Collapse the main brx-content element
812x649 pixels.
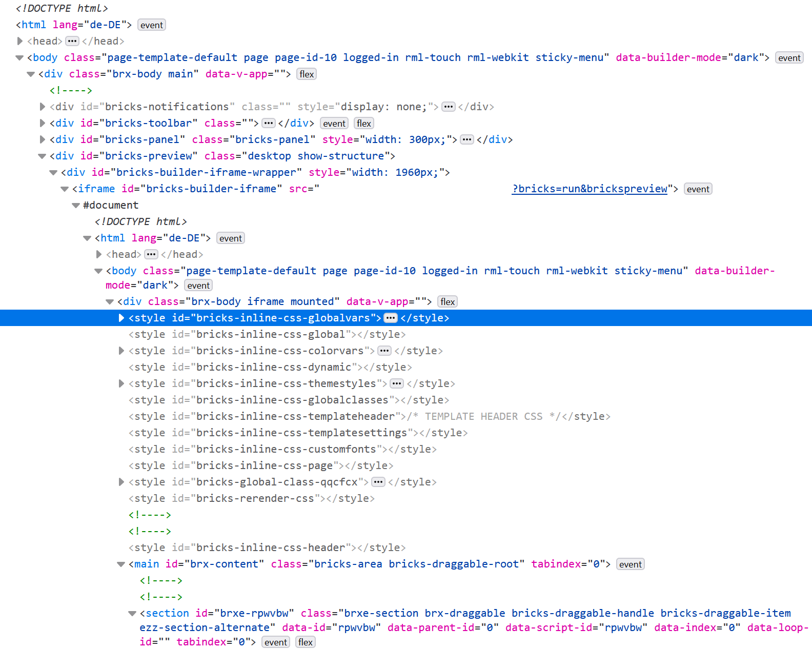(x=121, y=564)
